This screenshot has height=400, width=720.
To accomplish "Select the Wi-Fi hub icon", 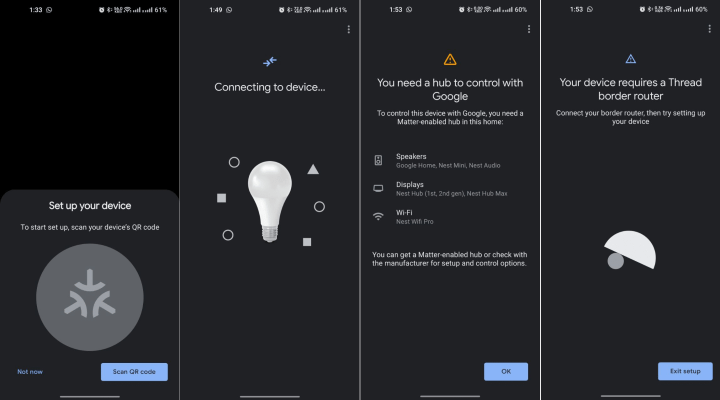I will (x=378, y=216).
